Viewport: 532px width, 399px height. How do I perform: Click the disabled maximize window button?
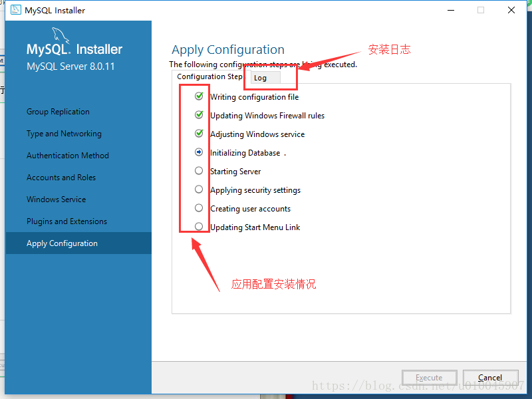(x=481, y=10)
